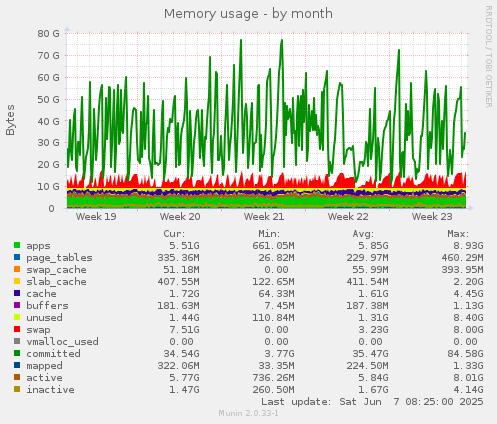Viewport: 497px width, 424px height.
Task: Click the gray vmalloc_used legend swatch
Action: click(x=17, y=341)
